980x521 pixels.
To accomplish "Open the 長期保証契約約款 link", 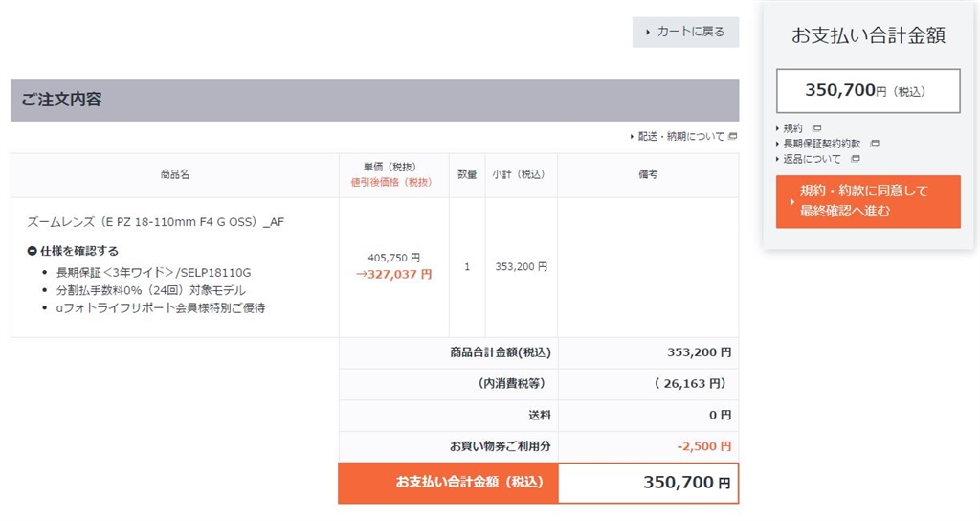I will point(822,144).
